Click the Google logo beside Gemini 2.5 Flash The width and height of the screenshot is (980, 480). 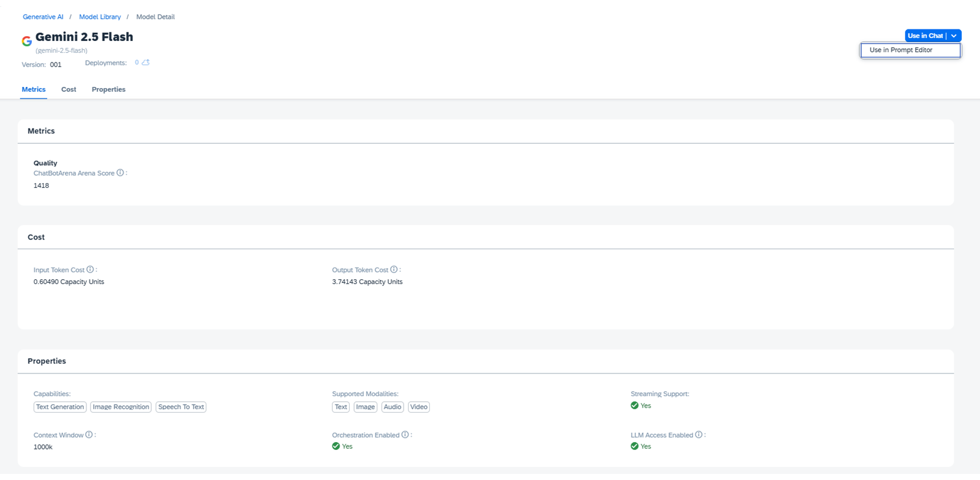[x=26, y=41]
